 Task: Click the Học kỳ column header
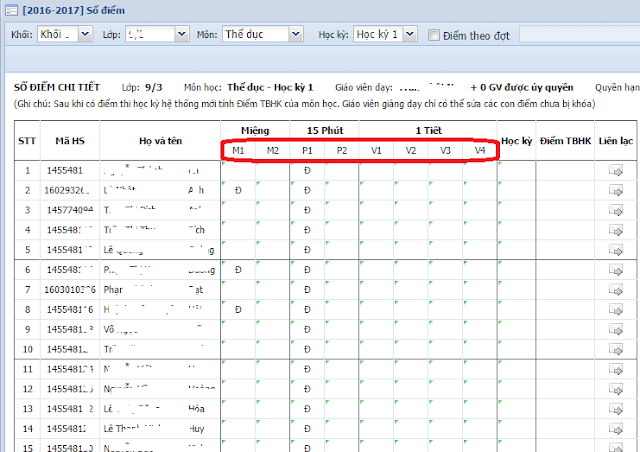point(516,141)
